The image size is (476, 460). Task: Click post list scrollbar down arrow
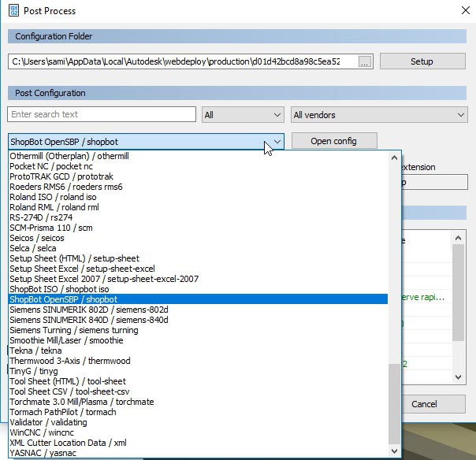[394, 451]
